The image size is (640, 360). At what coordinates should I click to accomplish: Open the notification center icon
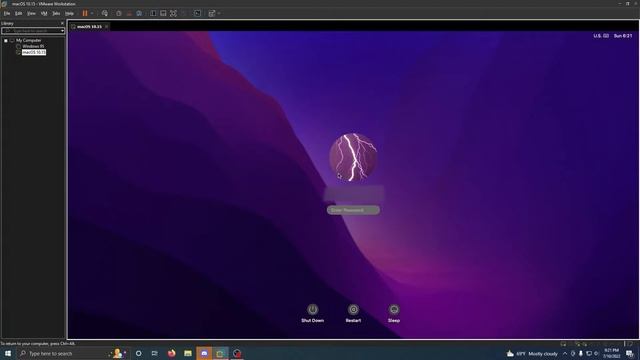click(630, 354)
